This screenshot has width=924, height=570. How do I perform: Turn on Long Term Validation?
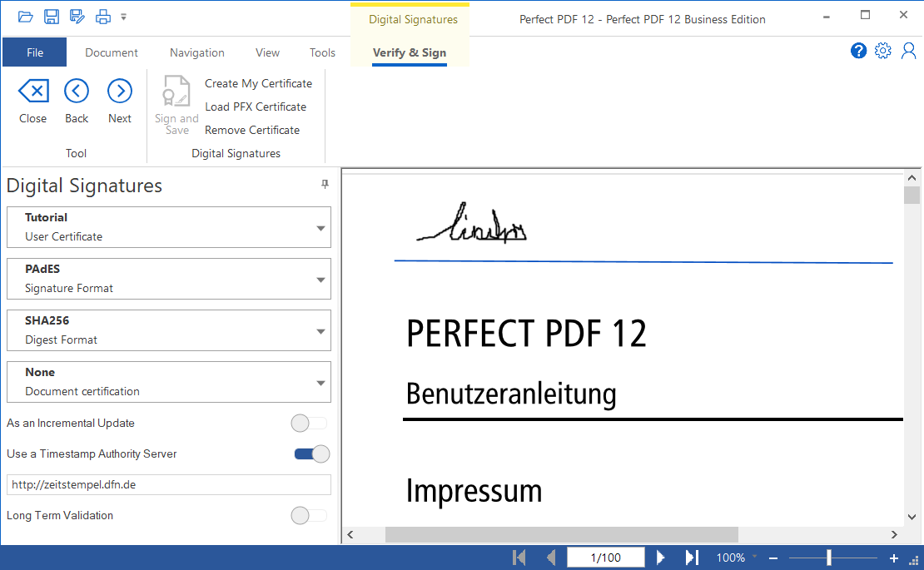[310, 516]
